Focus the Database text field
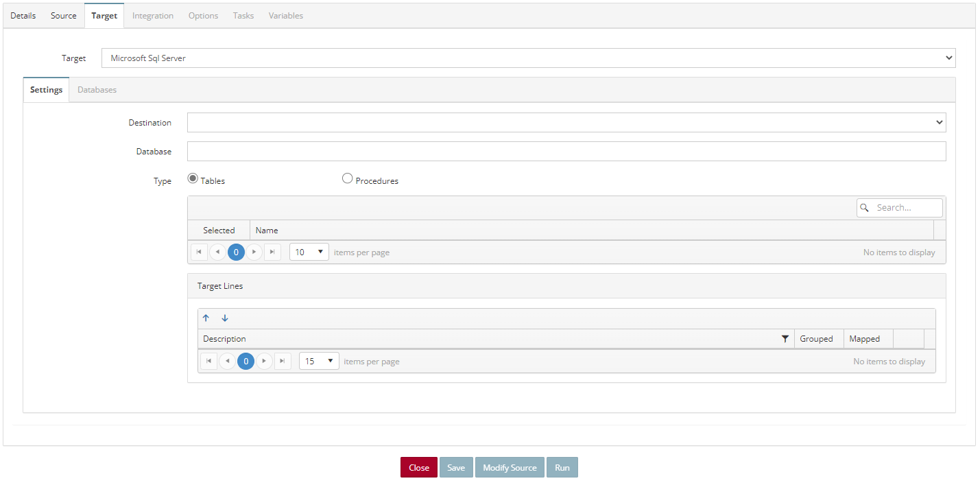The height and width of the screenshot is (483, 980). pyautogui.click(x=566, y=152)
